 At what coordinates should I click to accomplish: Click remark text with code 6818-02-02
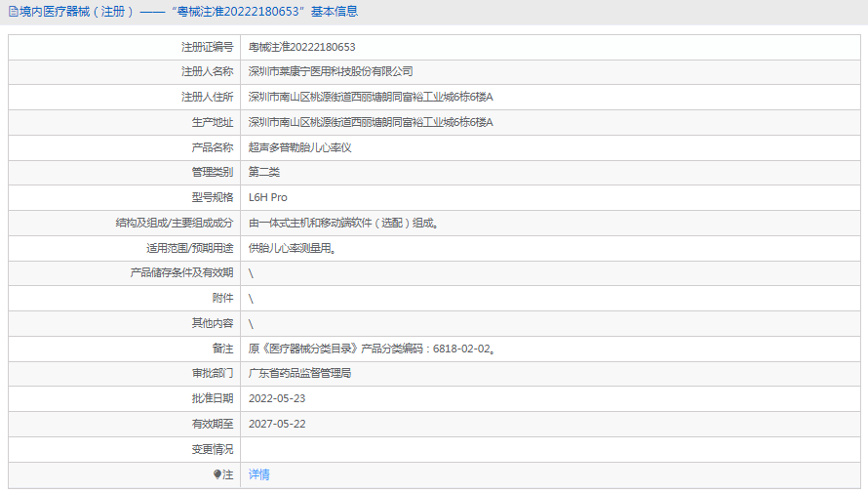tap(372, 349)
